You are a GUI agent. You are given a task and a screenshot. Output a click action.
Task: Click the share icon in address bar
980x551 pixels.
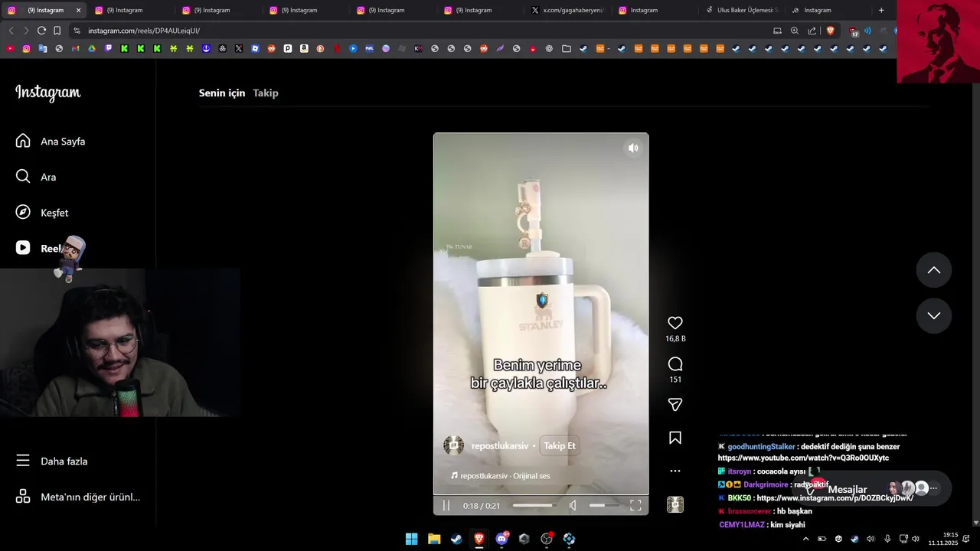click(x=812, y=31)
